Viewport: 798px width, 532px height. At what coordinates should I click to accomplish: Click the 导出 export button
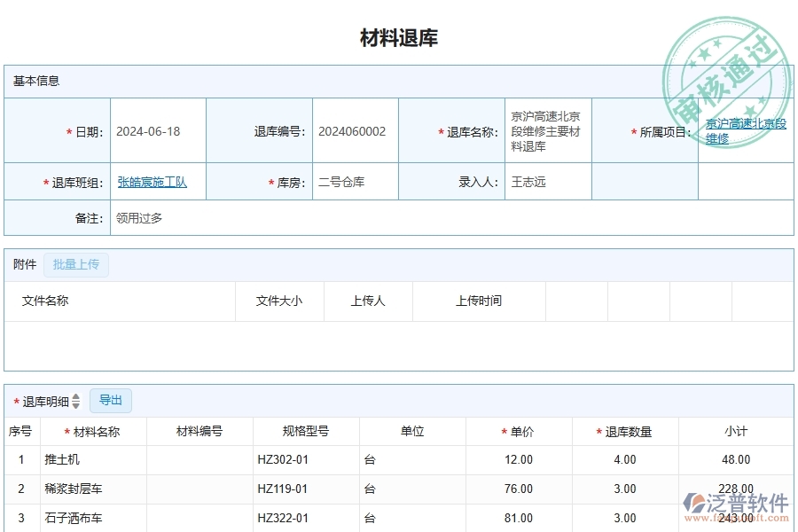point(111,401)
